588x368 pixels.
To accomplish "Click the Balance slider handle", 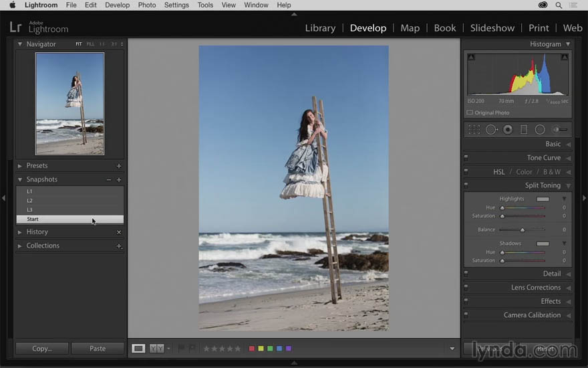I will point(523,229).
